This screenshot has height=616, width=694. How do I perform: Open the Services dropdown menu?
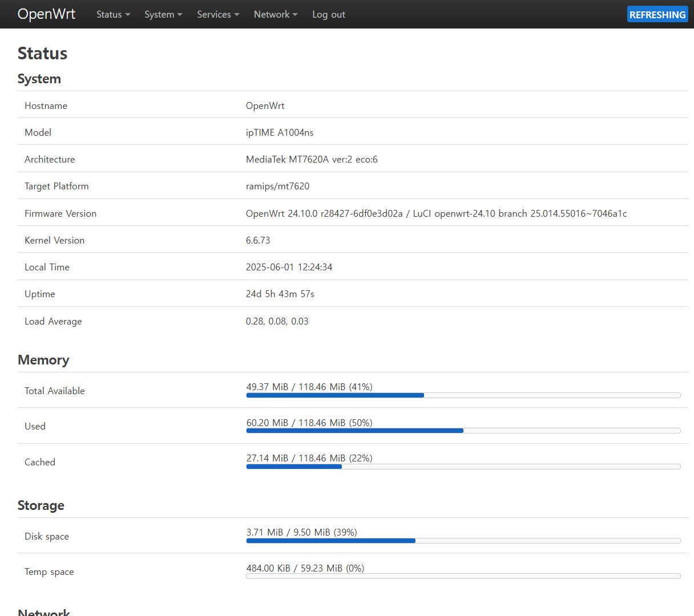218,14
